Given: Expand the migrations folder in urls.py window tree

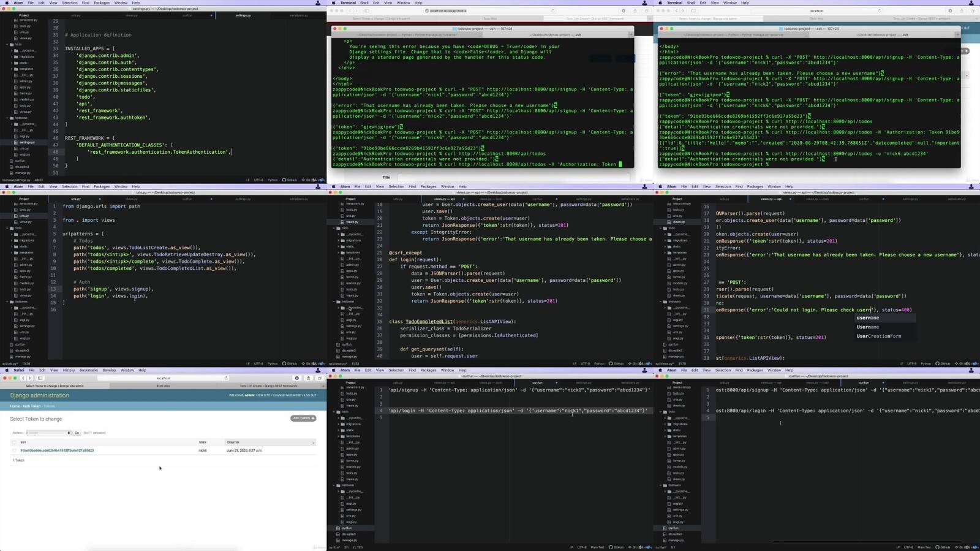Looking at the screenshot, I should (x=12, y=240).
